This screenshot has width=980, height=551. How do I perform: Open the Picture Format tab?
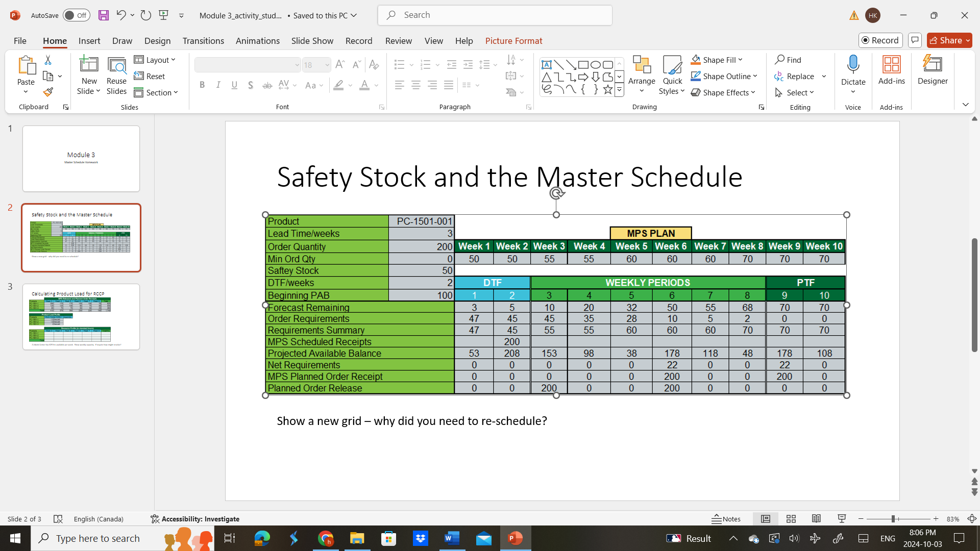(513, 41)
